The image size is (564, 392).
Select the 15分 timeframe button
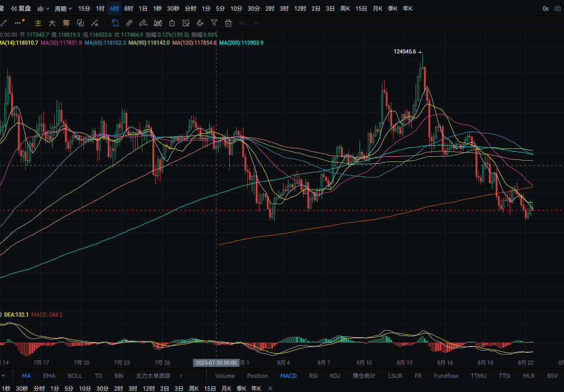84,8
